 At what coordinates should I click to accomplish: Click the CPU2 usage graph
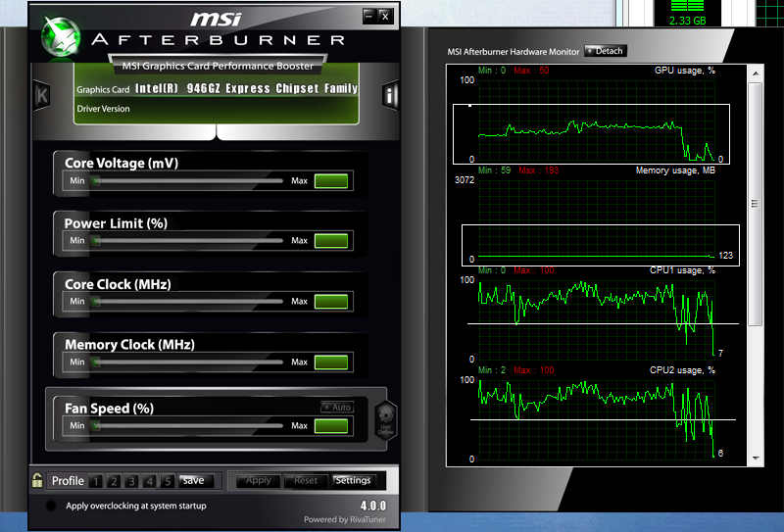point(597,420)
